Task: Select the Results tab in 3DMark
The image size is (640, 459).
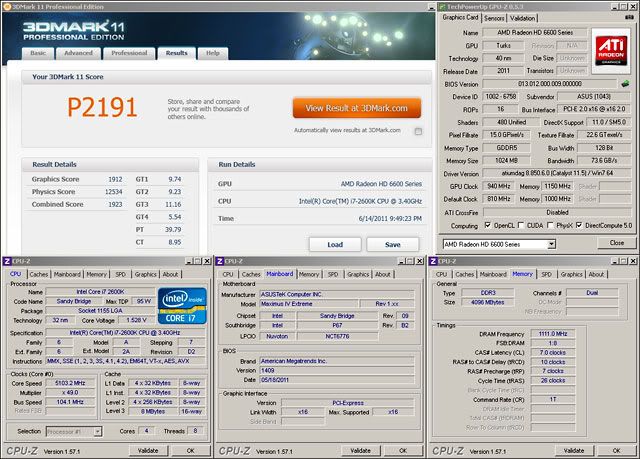Action: point(176,53)
